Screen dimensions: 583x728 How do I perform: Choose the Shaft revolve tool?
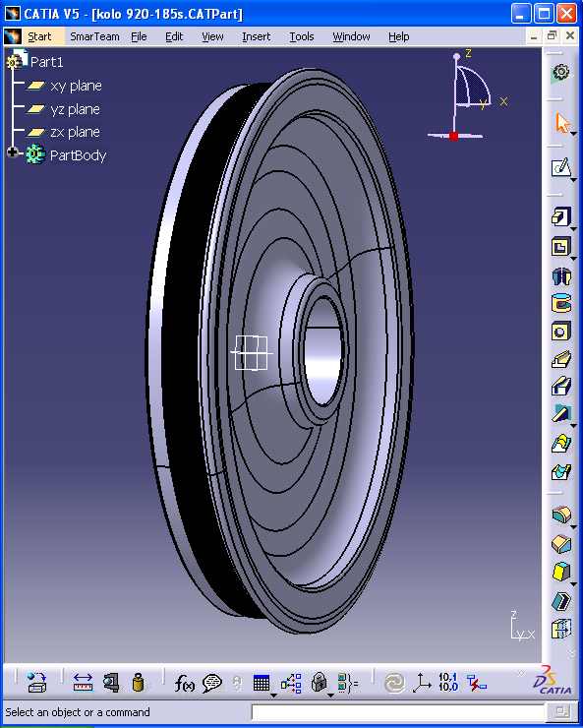click(x=560, y=275)
